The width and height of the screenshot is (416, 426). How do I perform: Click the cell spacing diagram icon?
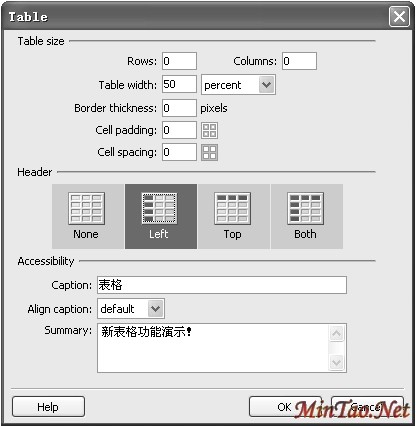[210, 152]
